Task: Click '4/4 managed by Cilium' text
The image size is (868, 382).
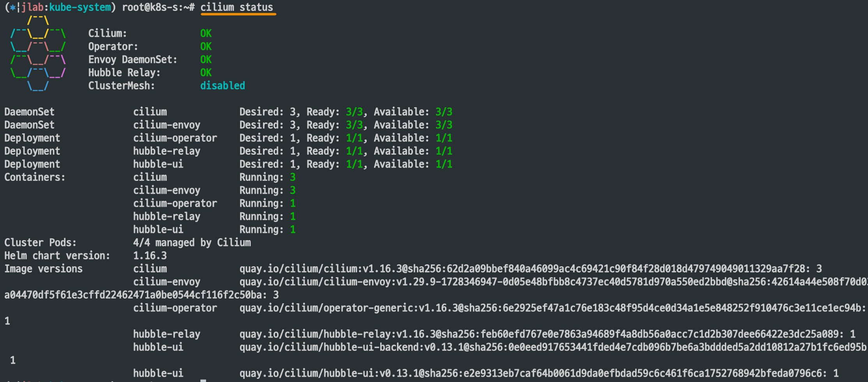Action: (x=192, y=242)
